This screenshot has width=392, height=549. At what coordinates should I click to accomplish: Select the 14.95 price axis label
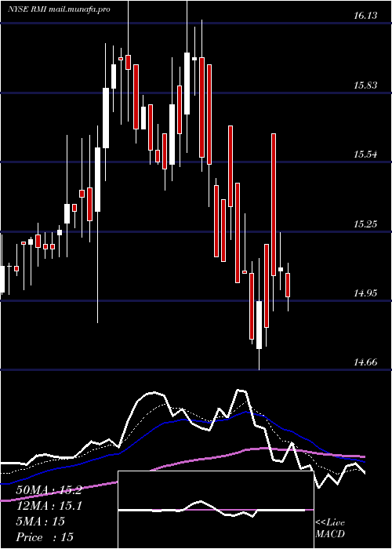pyautogui.click(x=365, y=293)
